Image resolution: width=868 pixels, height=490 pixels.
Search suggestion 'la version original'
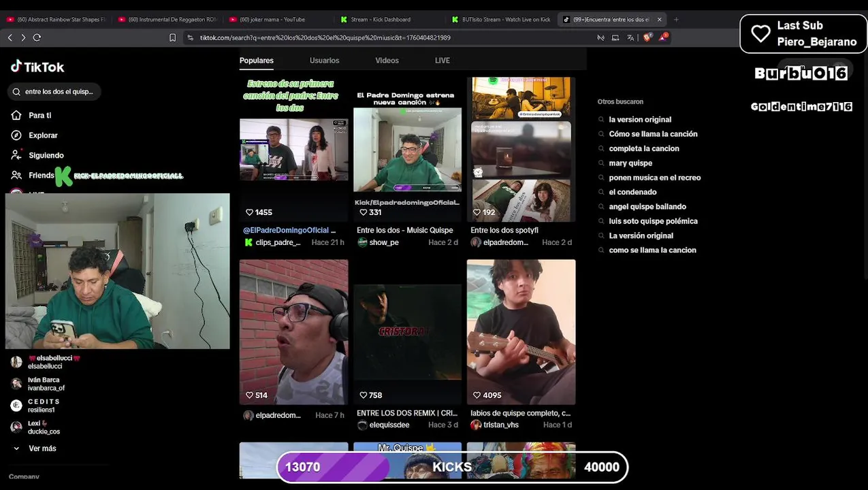640,120
